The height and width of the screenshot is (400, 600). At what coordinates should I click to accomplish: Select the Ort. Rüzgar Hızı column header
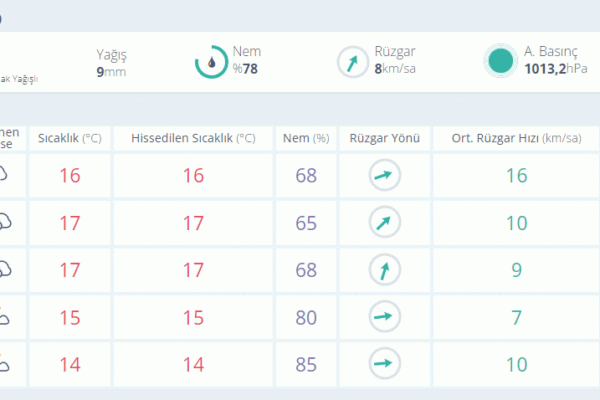[x=516, y=138]
